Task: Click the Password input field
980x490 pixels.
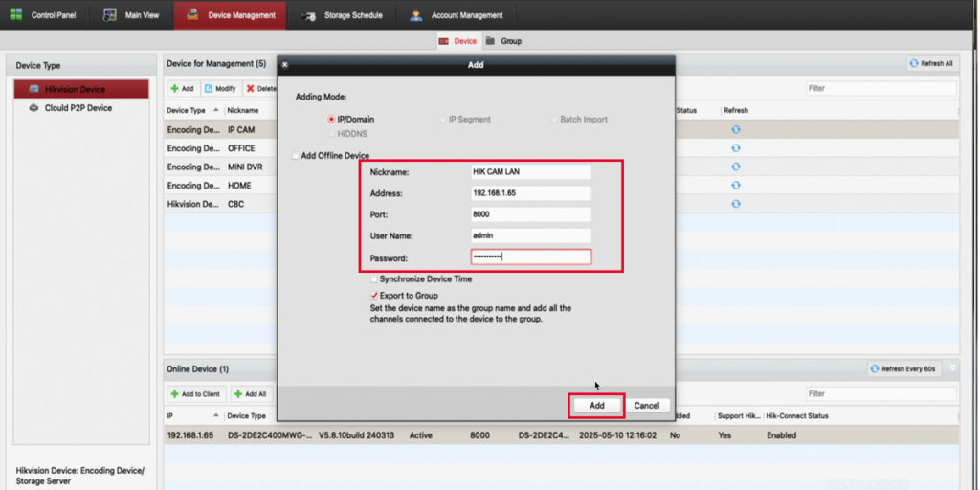Action: click(x=530, y=256)
